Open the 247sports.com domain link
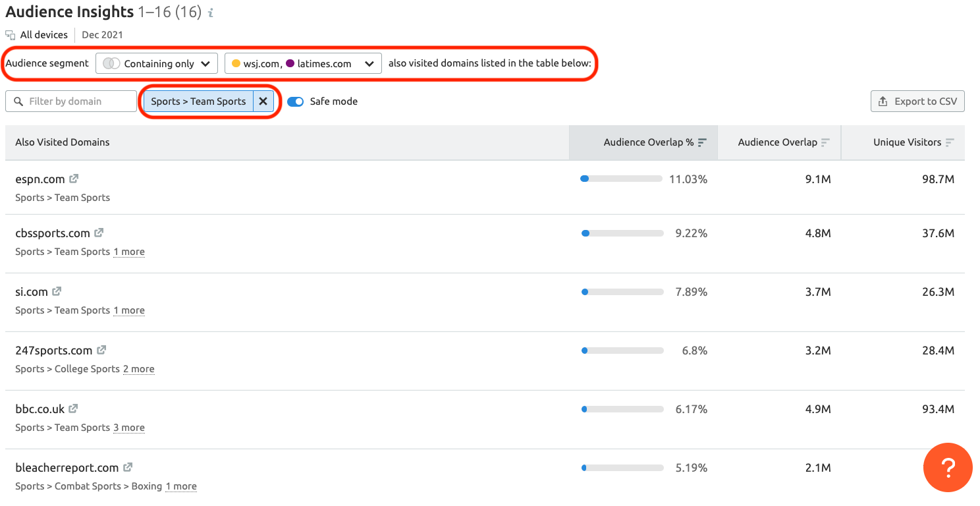980x506 pixels. coord(53,350)
